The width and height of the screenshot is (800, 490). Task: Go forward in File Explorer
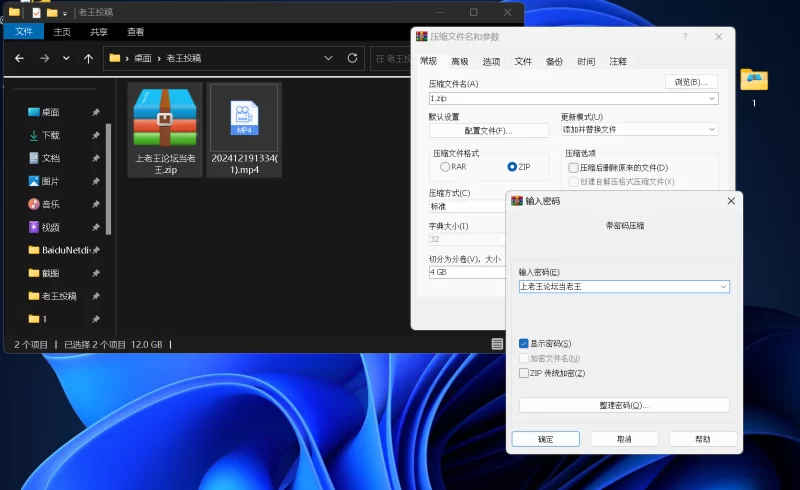point(45,58)
